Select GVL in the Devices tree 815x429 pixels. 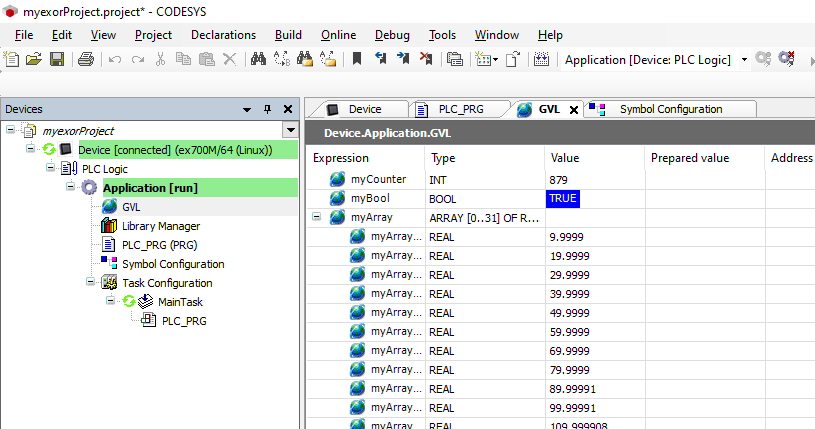click(x=131, y=207)
